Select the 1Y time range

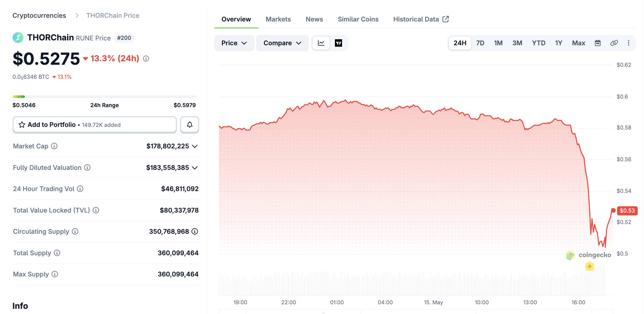(x=559, y=43)
